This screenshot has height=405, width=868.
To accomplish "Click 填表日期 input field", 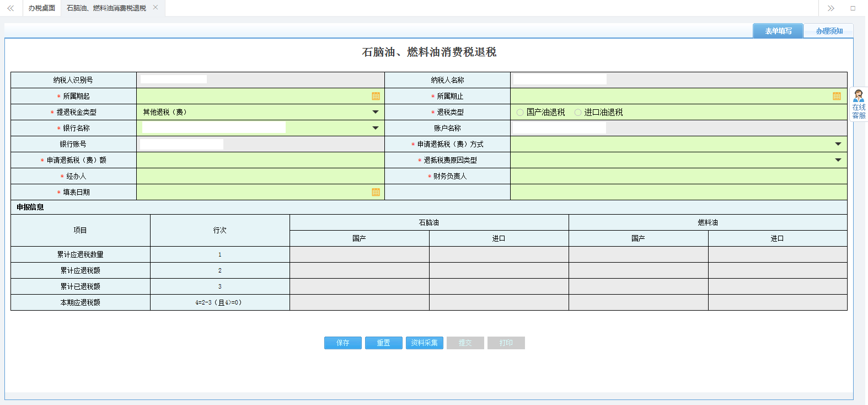I will point(260,192).
